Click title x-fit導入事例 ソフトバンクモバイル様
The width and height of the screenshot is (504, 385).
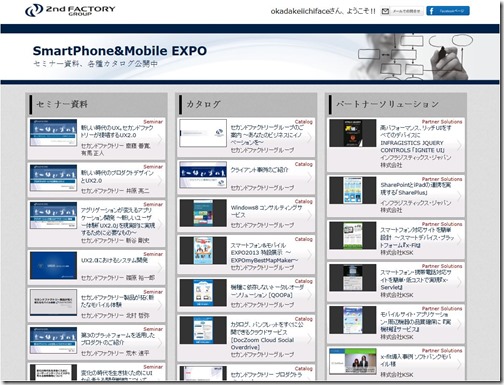[x=416, y=360]
